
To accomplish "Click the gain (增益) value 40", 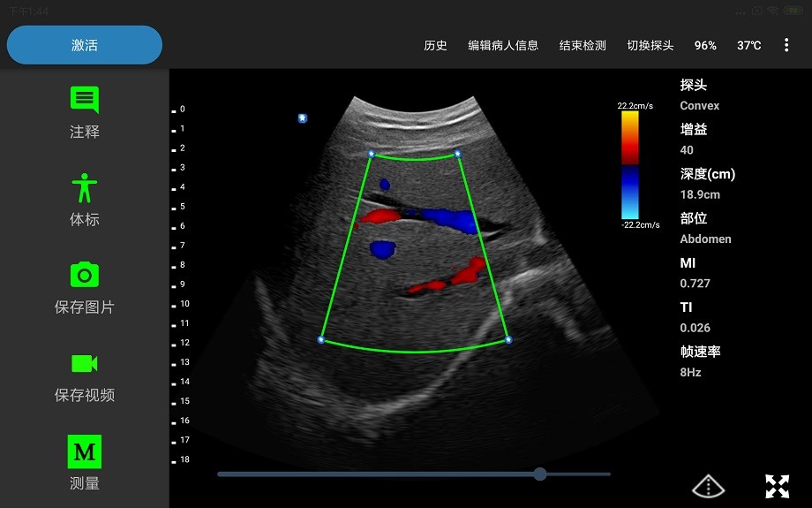I will pyautogui.click(x=687, y=150).
